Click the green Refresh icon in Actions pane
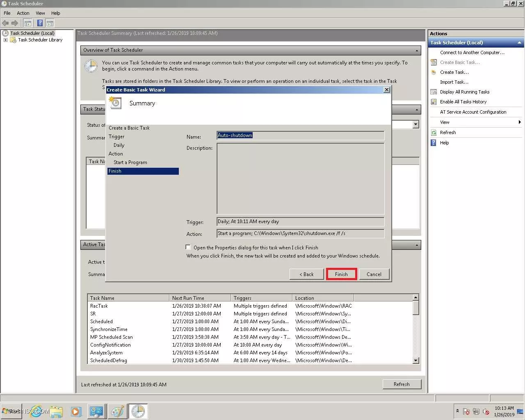The height and width of the screenshot is (420, 525). coord(434,132)
